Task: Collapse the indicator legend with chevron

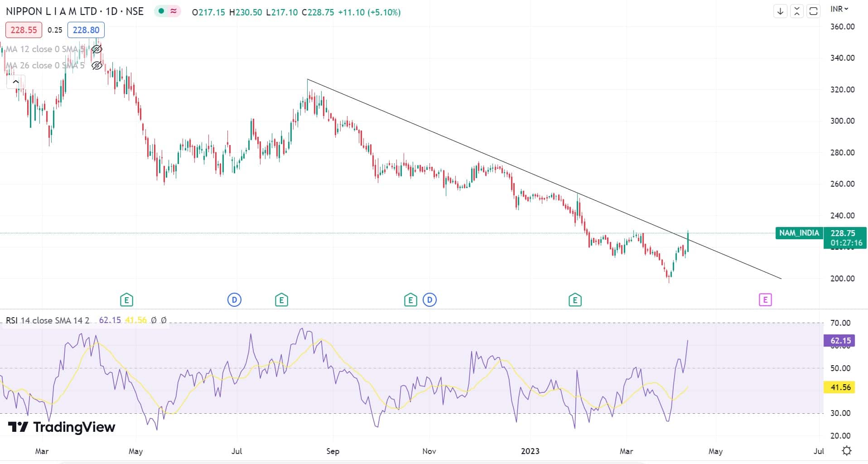Action: click(15, 82)
